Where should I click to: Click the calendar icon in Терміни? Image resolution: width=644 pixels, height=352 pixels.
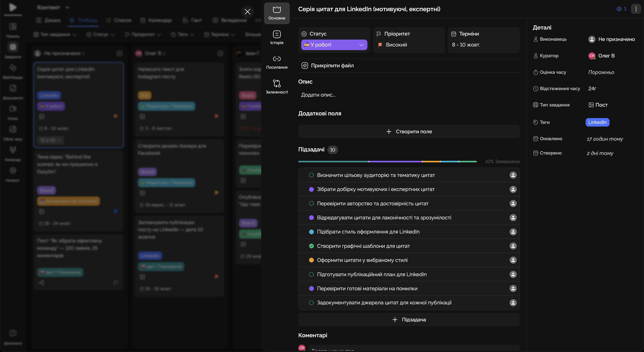point(453,34)
